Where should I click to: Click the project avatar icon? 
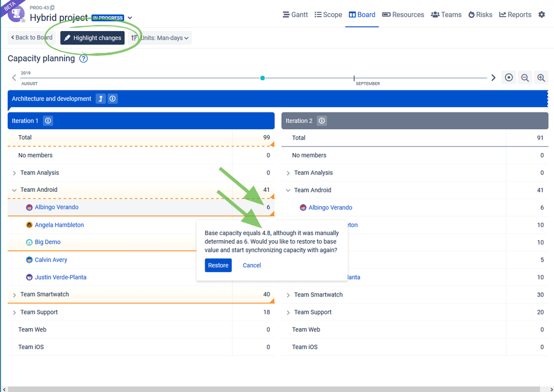tap(16, 14)
